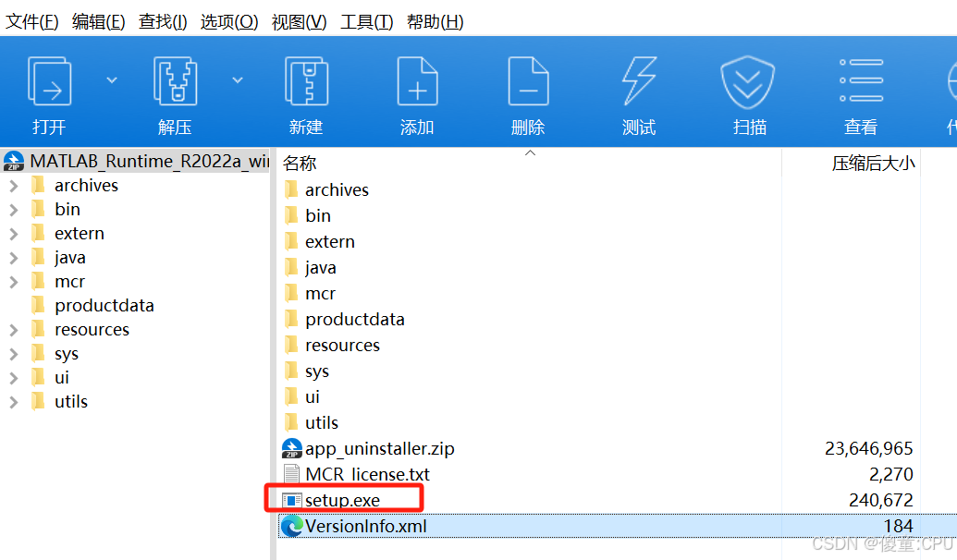The height and width of the screenshot is (560, 957).
Task: Click MCR_license.txt document icon
Action: pos(292,474)
